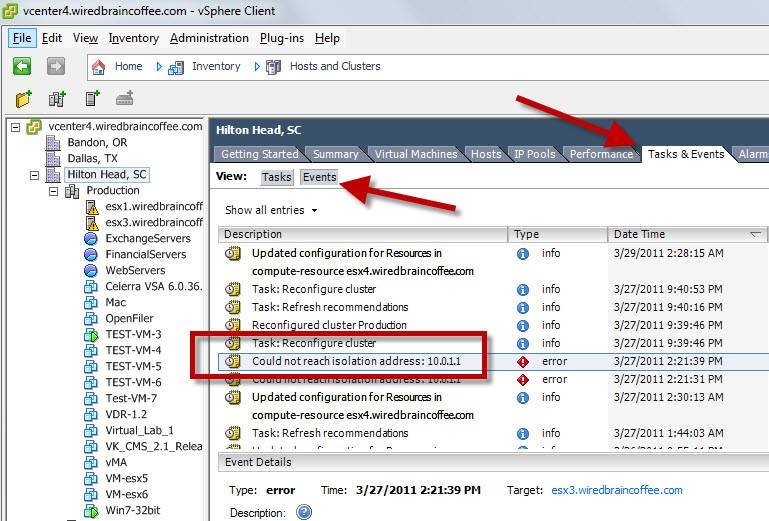Open the Plug-ins menu
This screenshot has height=521, width=769.
coord(282,38)
